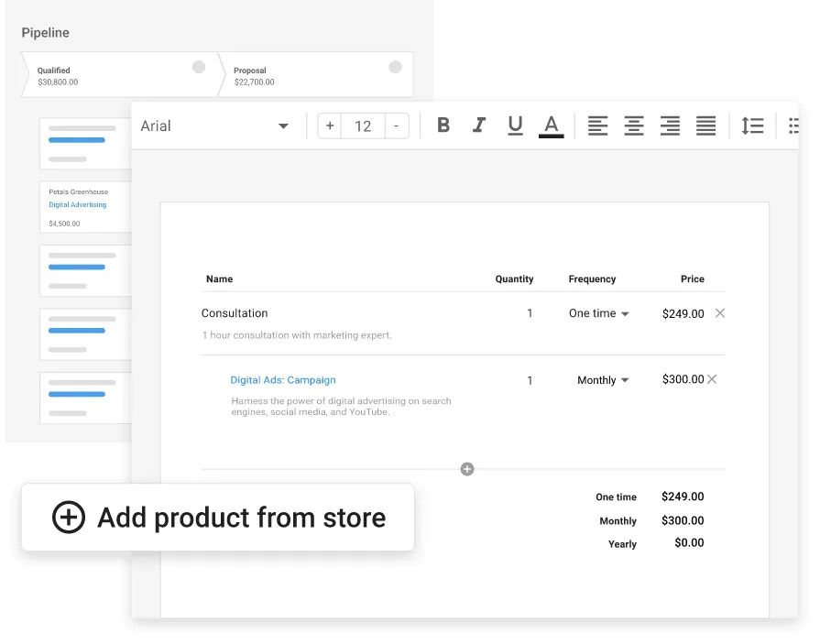Increase font size with plus button
This screenshot has height=644, width=820.
click(330, 126)
